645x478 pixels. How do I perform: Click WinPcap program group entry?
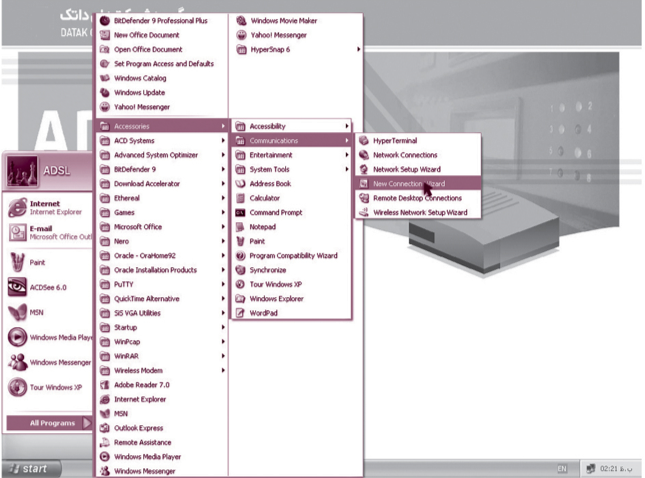162,342
